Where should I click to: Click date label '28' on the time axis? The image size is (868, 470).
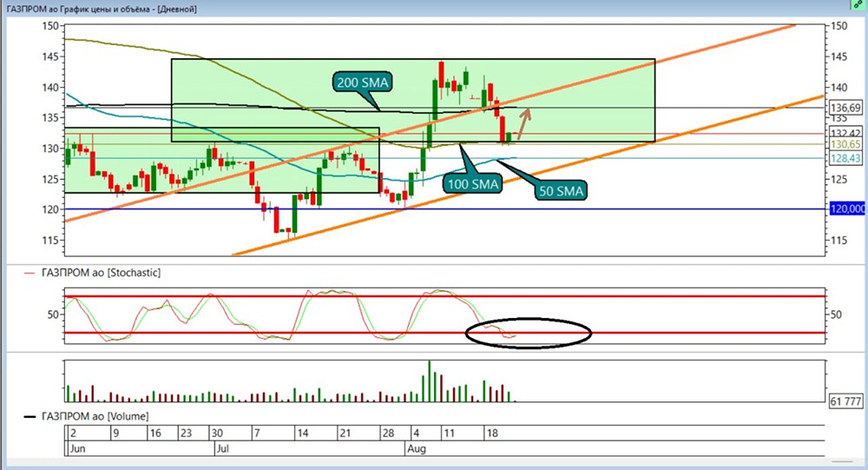(x=389, y=434)
